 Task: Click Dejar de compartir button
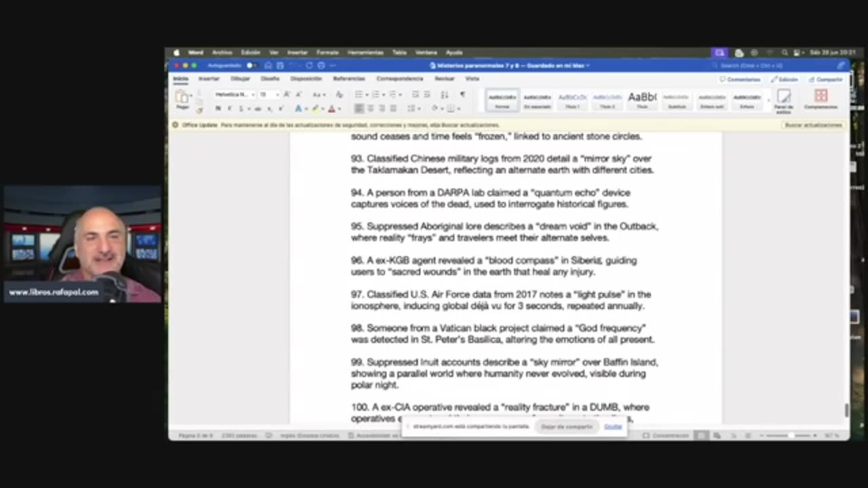(567, 426)
